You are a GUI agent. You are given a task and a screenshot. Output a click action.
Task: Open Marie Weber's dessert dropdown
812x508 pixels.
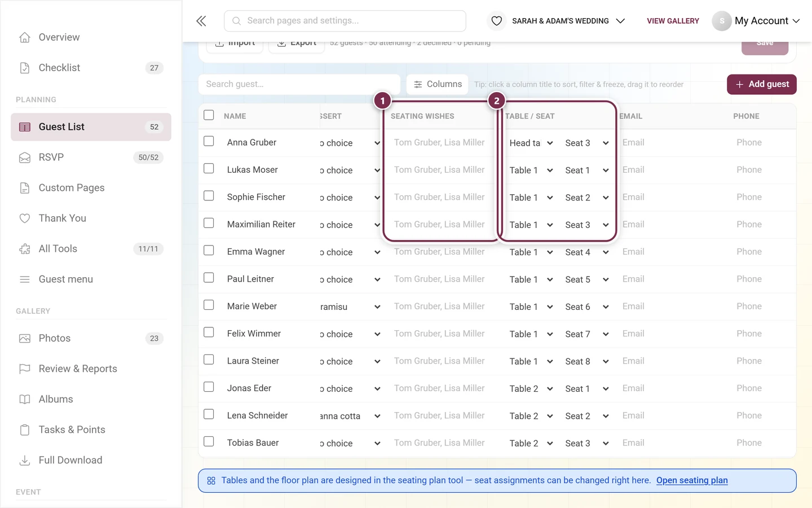(350, 307)
